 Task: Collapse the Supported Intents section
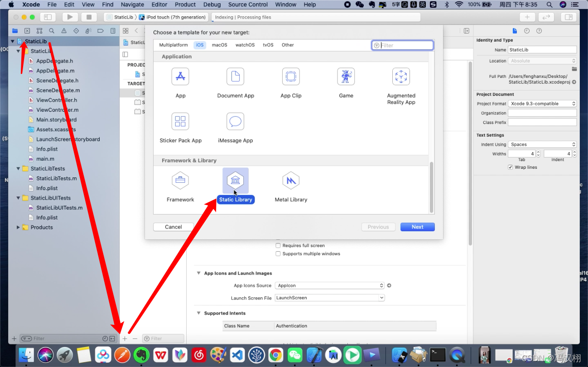tap(198, 313)
